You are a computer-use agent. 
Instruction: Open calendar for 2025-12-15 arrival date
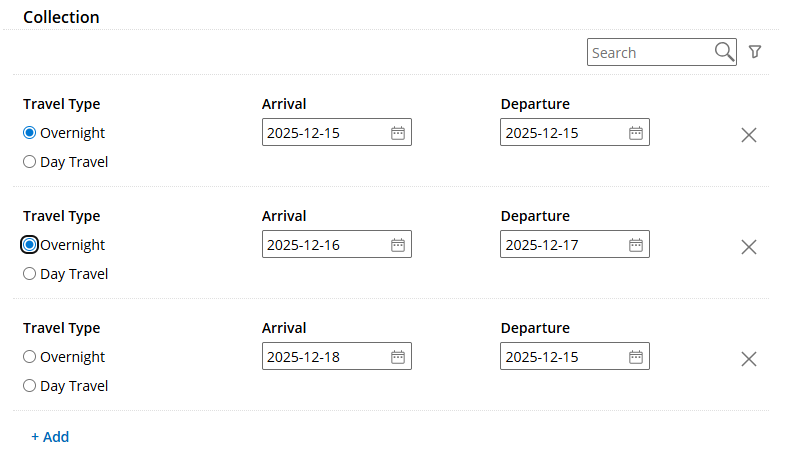point(397,133)
